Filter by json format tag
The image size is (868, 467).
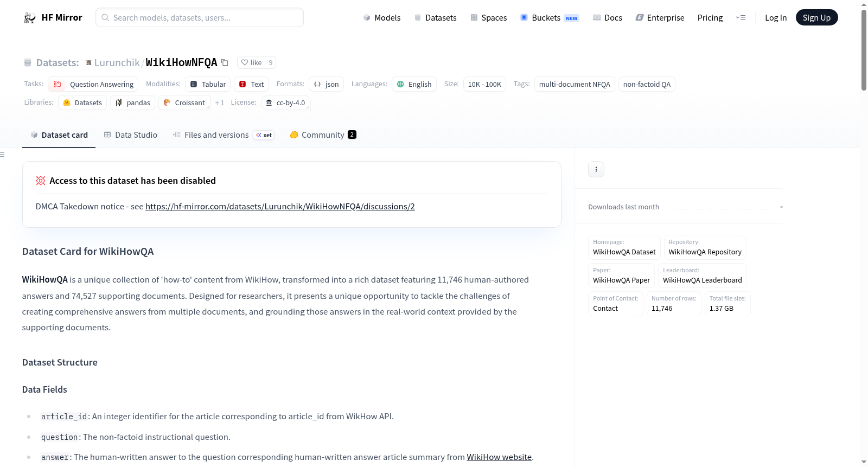coord(326,84)
